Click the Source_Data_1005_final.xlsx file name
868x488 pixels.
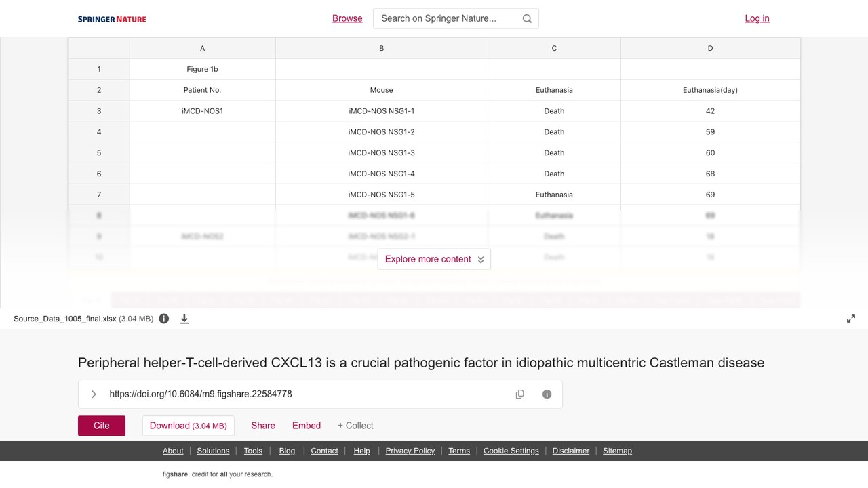[x=65, y=319]
